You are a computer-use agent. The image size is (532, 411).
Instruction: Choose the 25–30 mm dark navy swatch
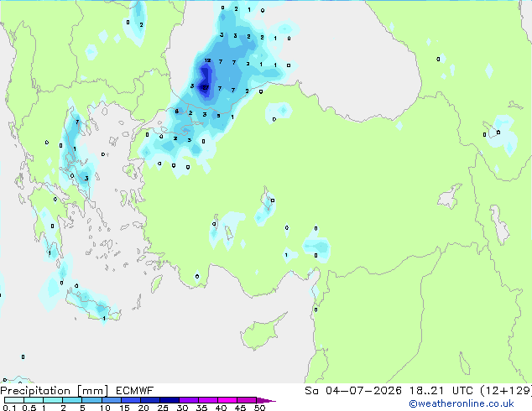pyautogui.click(x=170, y=400)
